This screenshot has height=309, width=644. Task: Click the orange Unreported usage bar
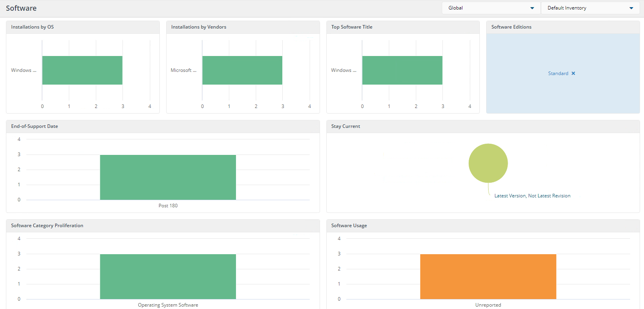pyautogui.click(x=488, y=276)
